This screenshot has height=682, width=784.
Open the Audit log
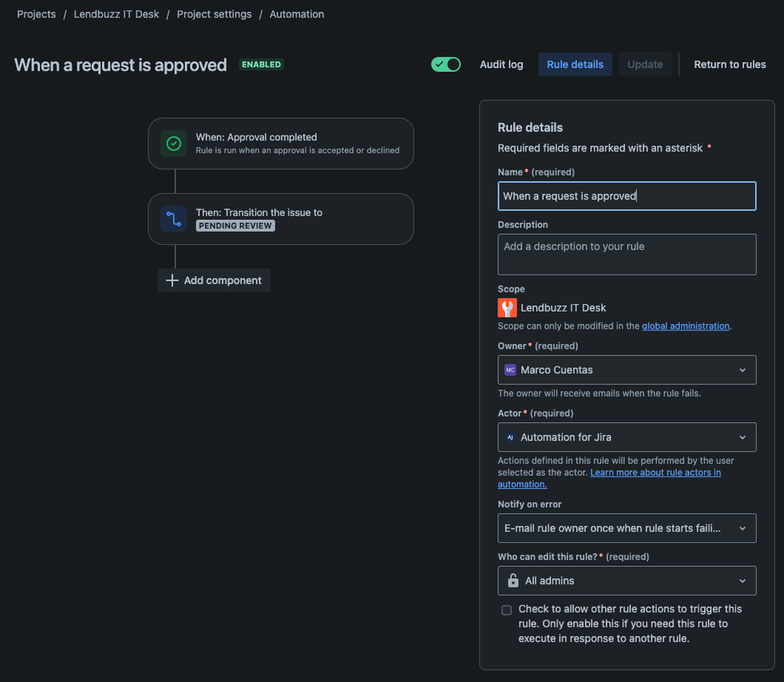pos(501,64)
